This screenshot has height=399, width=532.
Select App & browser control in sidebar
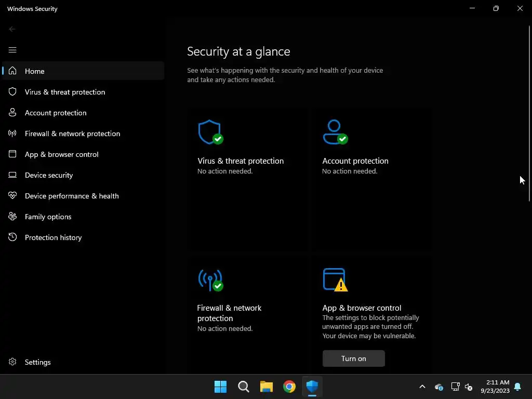(x=83, y=154)
